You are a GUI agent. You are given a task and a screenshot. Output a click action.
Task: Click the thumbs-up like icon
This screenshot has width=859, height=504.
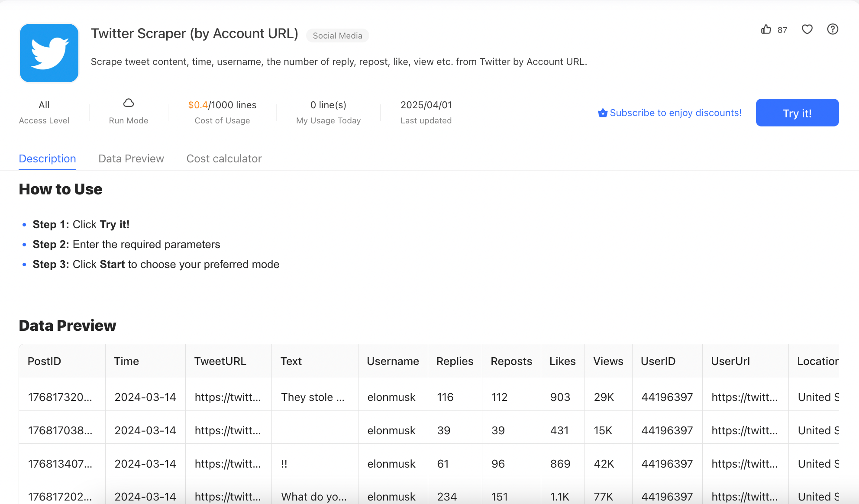coord(766,29)
